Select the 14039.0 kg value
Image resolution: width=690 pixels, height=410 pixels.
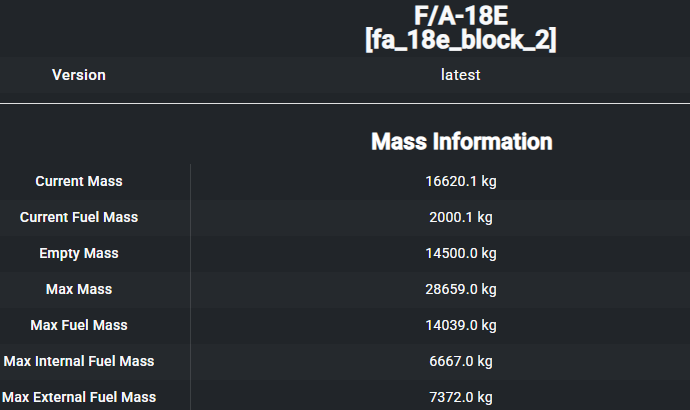click(461, 325)
